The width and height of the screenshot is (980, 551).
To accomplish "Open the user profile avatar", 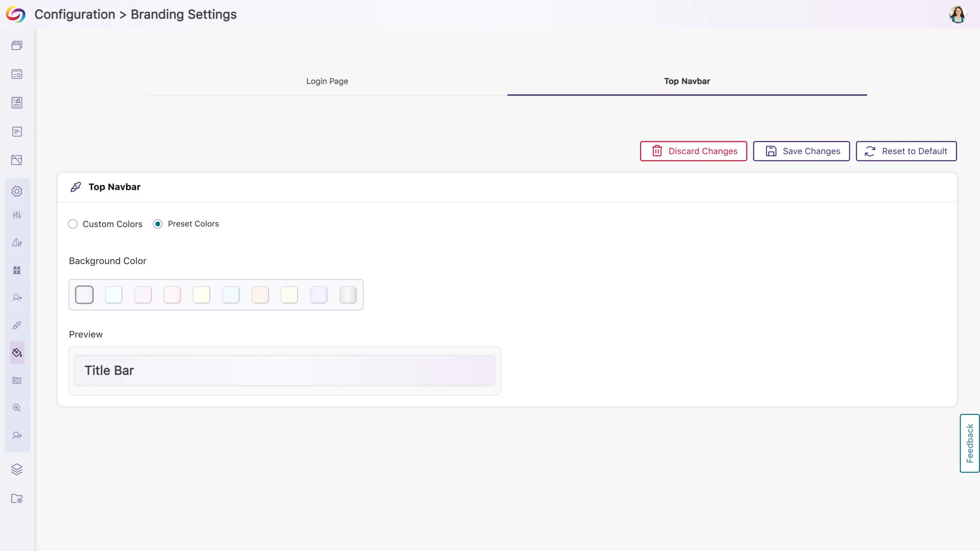I will (x=957, y=15).
